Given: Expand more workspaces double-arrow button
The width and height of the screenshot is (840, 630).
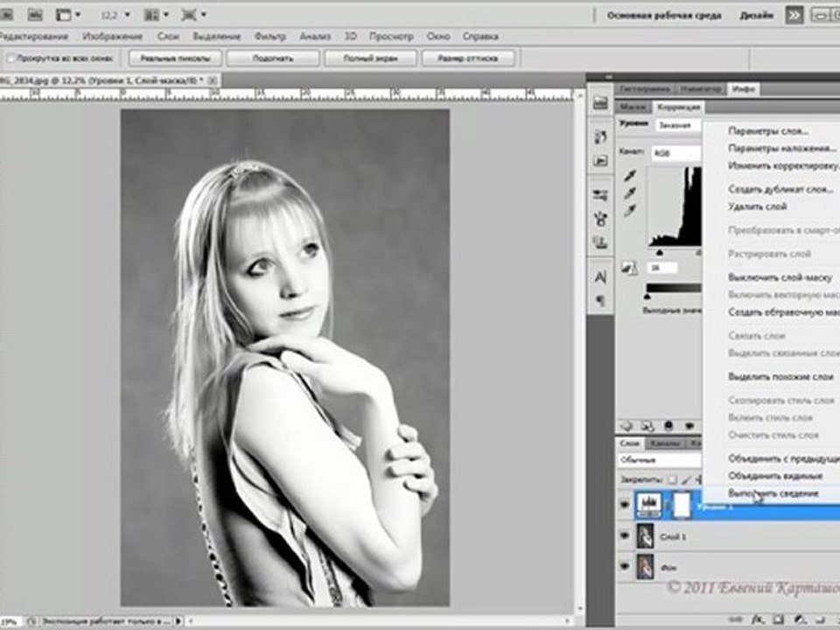Looking at the screenshot, I should coord(794,16).
